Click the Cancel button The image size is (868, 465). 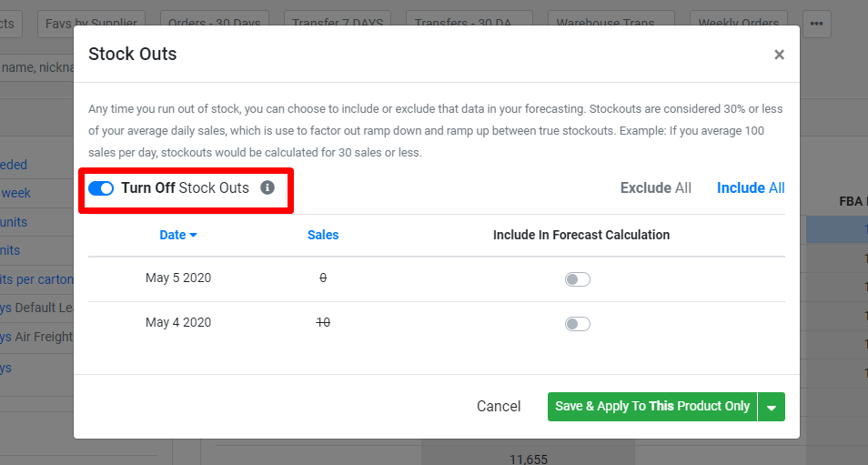tap(499, 407)
